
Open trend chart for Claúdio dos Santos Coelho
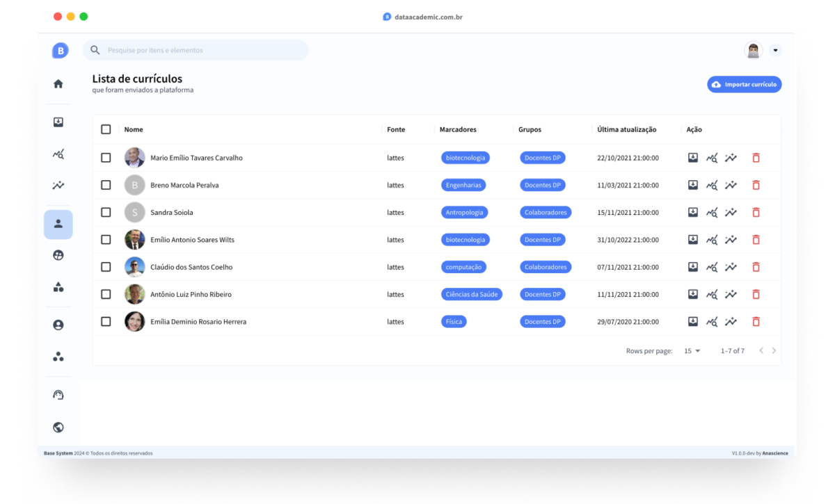click(x=731, y=267)
